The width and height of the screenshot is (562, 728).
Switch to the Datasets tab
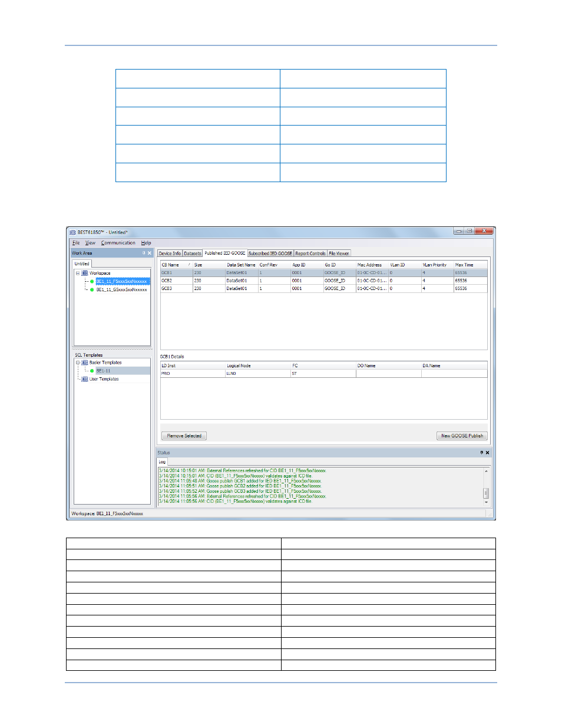coord(193,253)
